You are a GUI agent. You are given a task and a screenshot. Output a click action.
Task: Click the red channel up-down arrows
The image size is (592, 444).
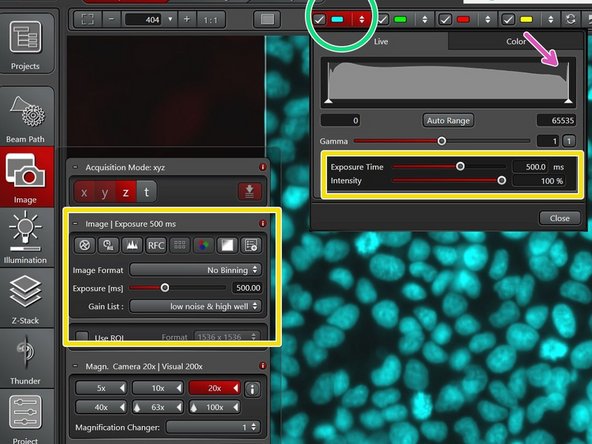click(488, 19)
